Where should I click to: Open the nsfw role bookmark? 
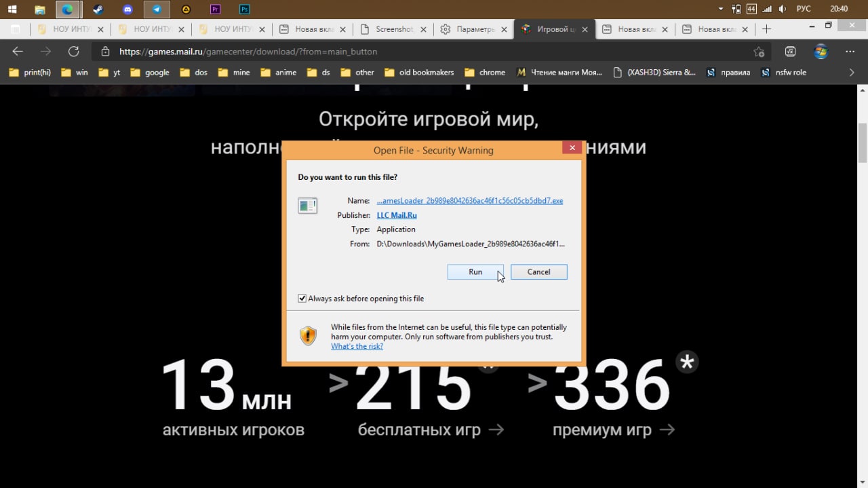click(x=784, y=73)
